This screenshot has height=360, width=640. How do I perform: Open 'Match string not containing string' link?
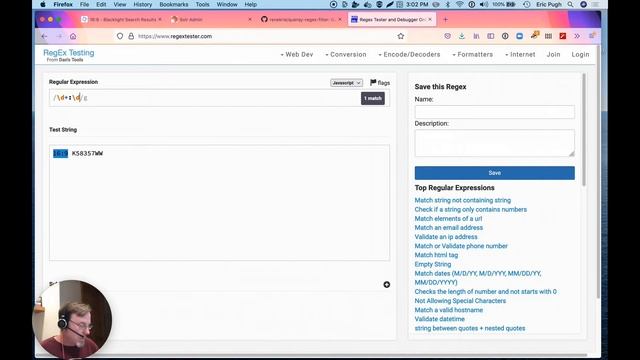[x=462, y=200]
